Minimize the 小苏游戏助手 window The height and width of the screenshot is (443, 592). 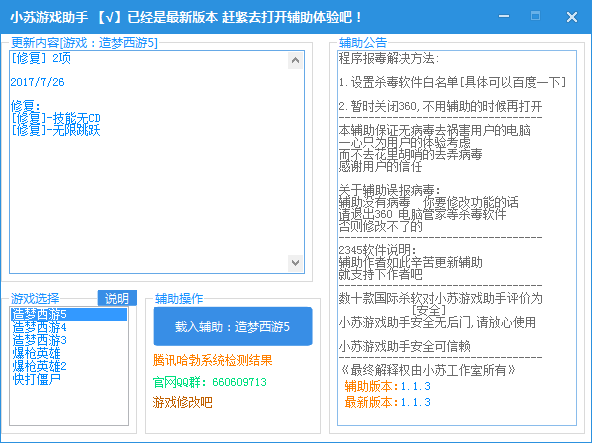point(504,17)
